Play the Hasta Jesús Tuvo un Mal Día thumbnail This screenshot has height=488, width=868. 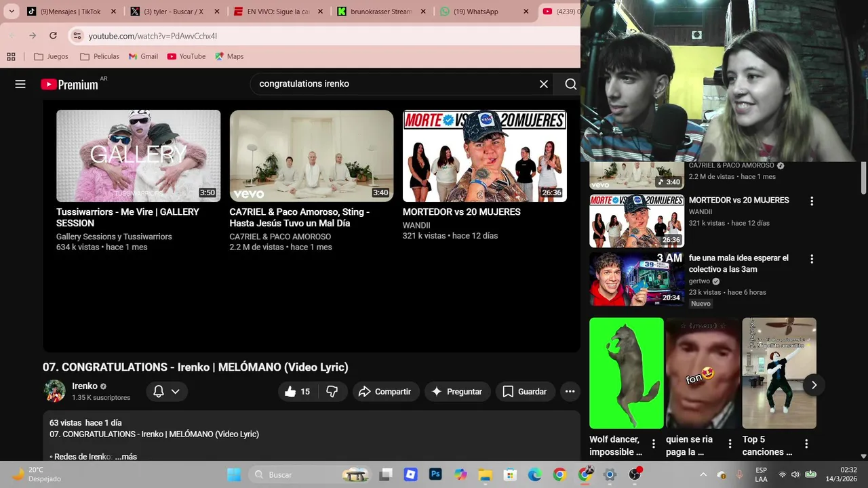tap(311, 156)
